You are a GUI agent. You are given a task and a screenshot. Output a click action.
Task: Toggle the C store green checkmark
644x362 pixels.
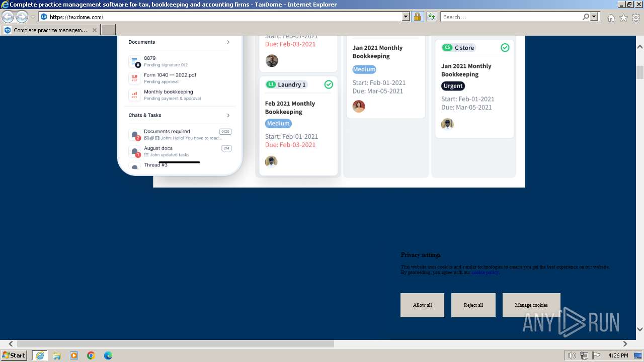(505, 48)
